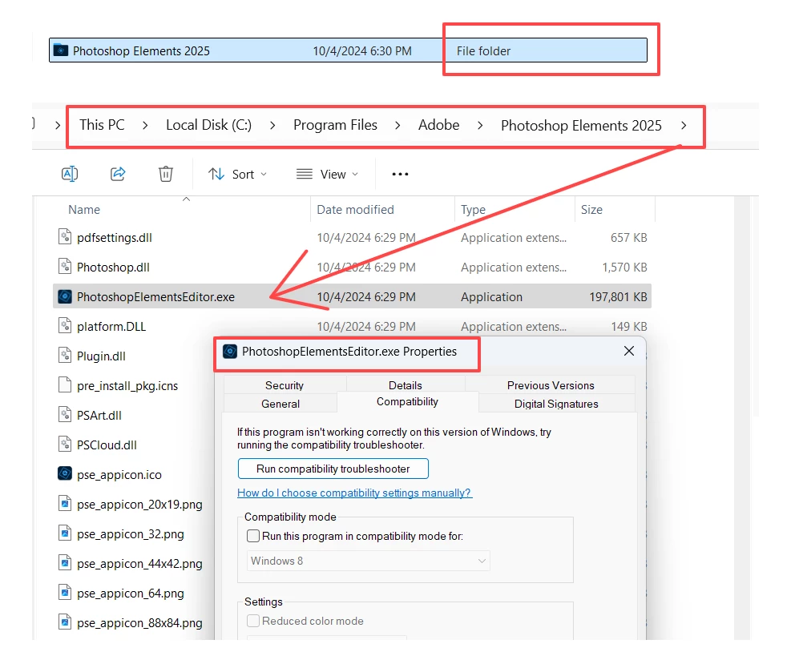Click pse_appicon_88x84.png file icon
This screenshot has height=672, width=791.
[x=65, y=622]
